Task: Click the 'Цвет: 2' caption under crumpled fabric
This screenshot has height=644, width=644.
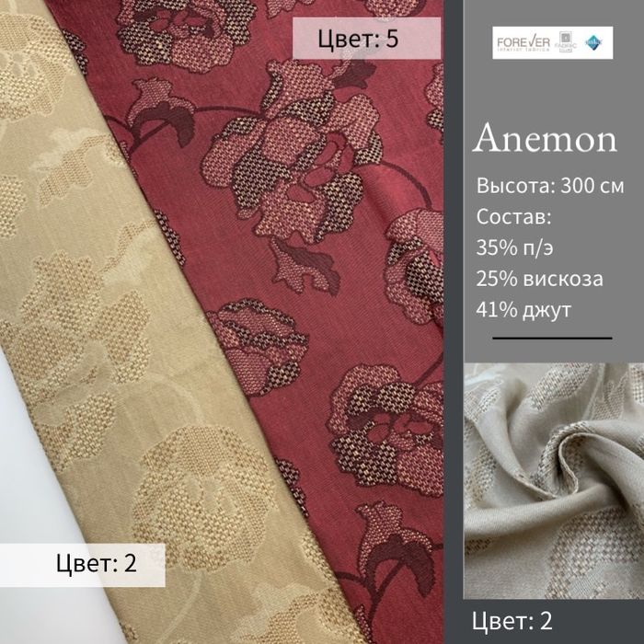Action: tap(512, 621)
